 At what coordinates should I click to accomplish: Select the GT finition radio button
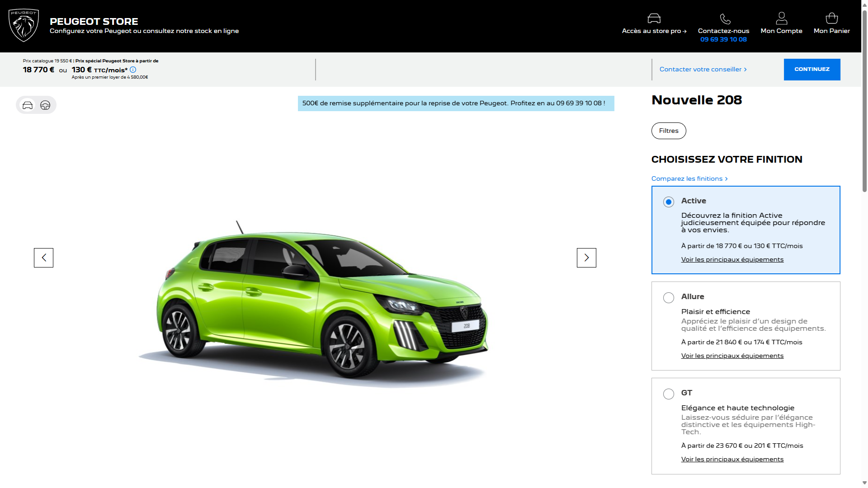[x=668, y=394]
